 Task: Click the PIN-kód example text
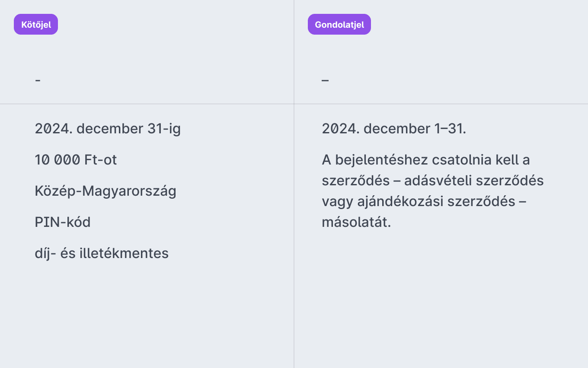pyautogui.click(x=63, y=222)
